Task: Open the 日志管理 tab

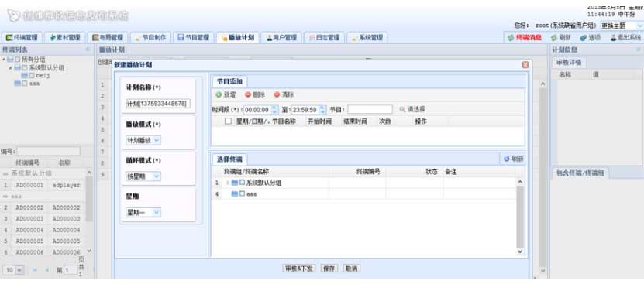Action: [x=325, y=37]
